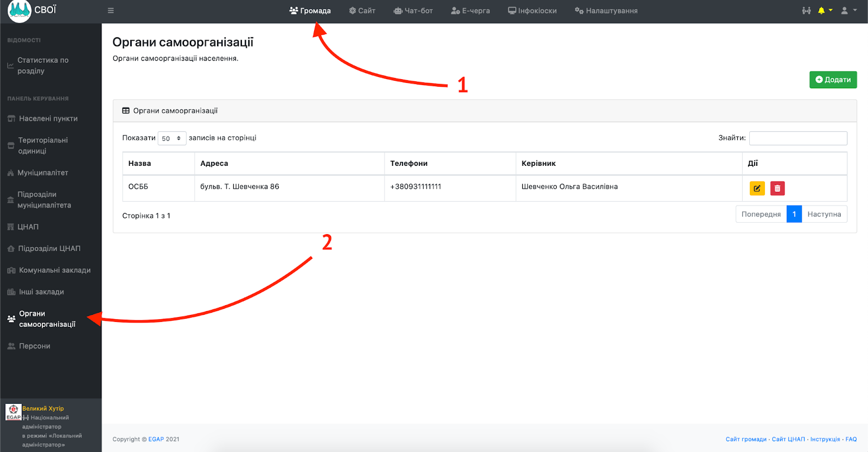
Task: Click the Наступна pagination button
Action: tap(824, 214)
